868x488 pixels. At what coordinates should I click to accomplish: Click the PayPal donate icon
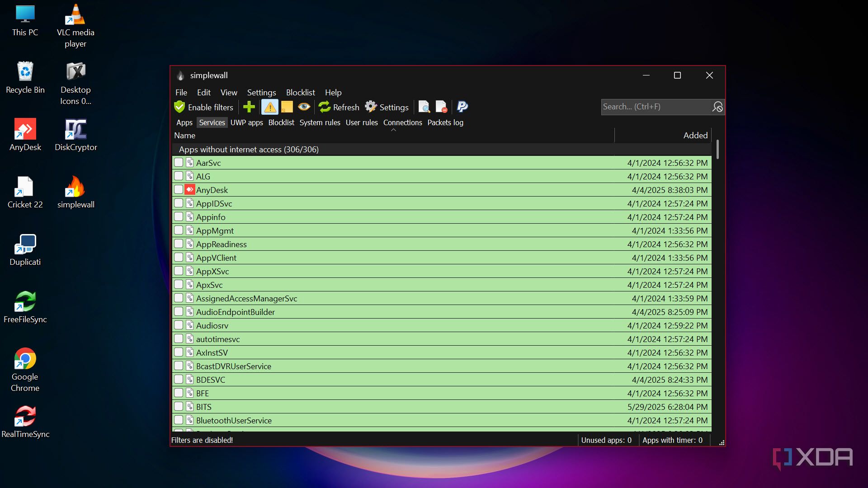tap(462, 107)
